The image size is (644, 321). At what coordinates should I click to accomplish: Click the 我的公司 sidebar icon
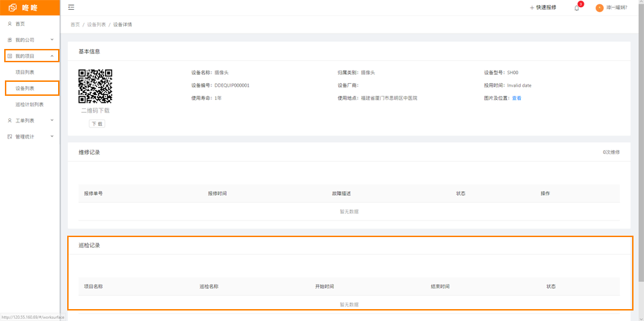(x=10, y=40)
